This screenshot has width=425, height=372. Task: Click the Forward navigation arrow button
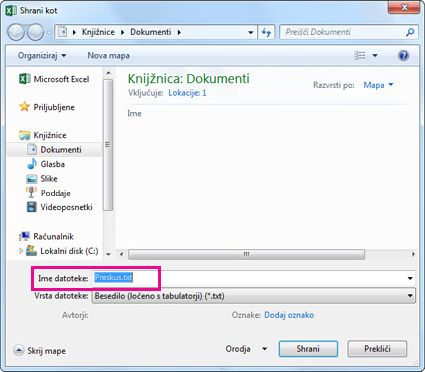[35, 32]
